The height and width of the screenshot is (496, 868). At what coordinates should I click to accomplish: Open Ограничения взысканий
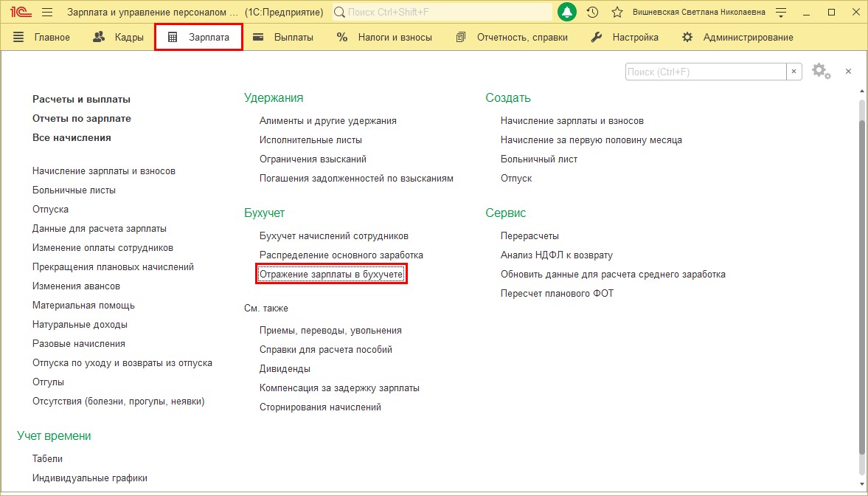pyautogui.click(x=313, y=159)
